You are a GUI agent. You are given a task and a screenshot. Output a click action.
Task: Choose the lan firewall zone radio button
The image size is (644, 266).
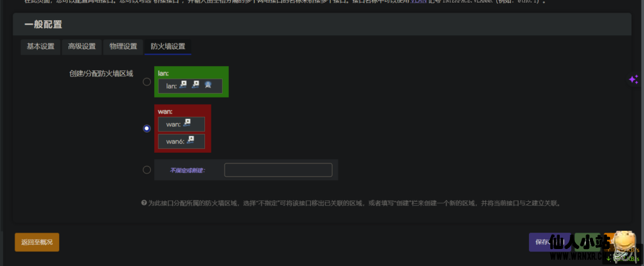tap(147, 82)
